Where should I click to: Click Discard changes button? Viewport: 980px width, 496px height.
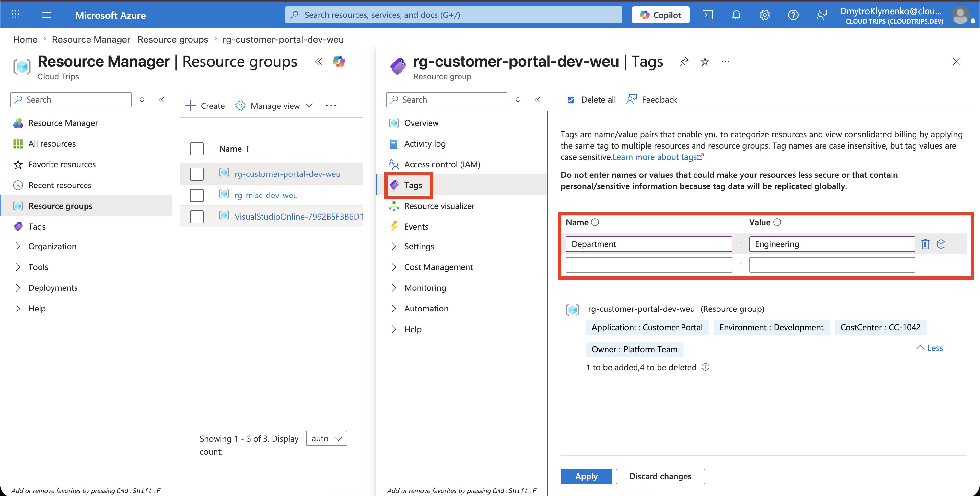pyautogui.click(x=660, y=476)
